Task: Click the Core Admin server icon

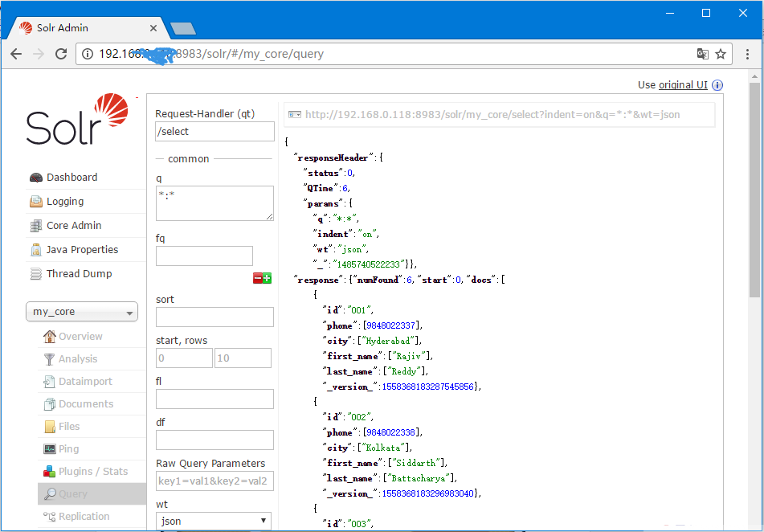Action: pos(36,226)
